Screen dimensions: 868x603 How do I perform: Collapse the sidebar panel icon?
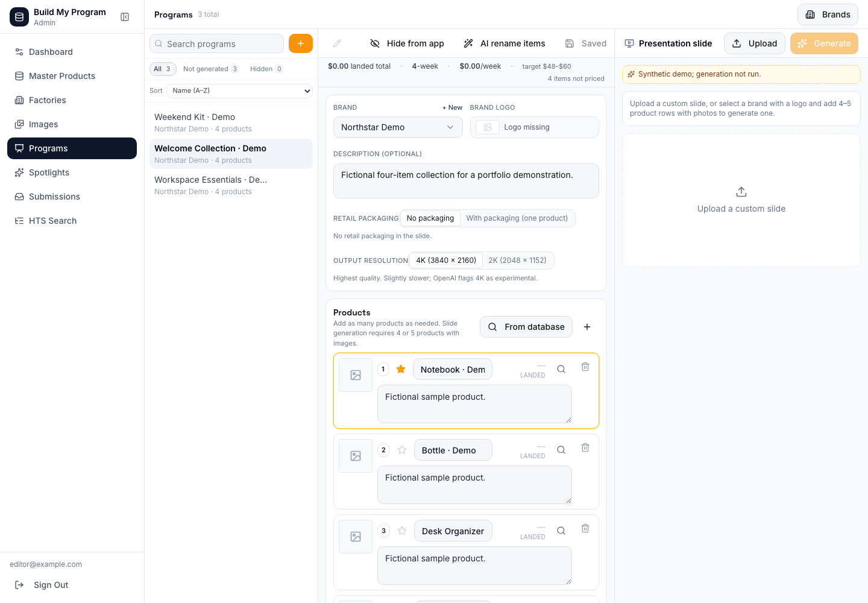tap(125, 17)
